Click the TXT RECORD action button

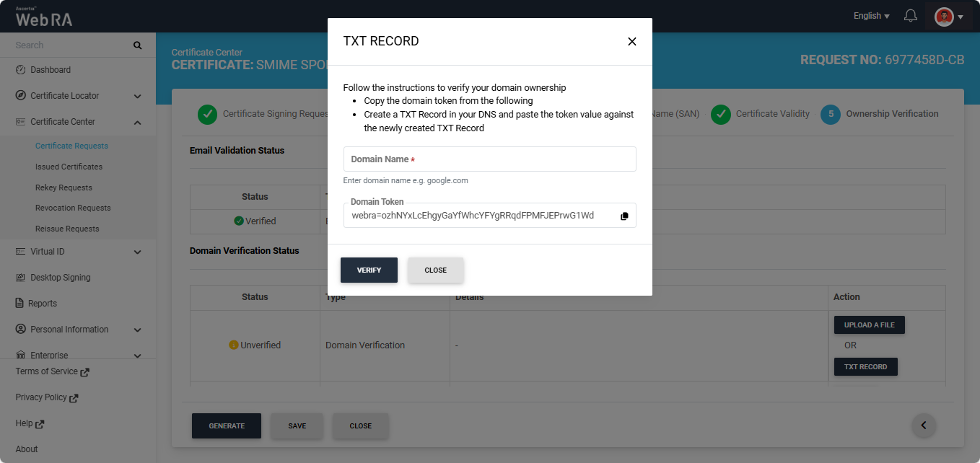point(865,367)
